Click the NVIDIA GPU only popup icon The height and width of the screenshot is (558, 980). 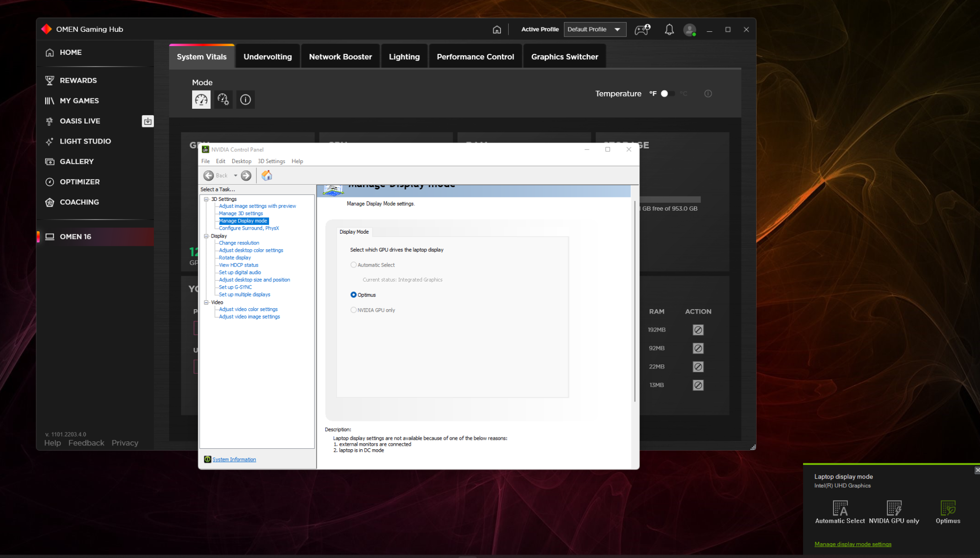coord(894,509)
